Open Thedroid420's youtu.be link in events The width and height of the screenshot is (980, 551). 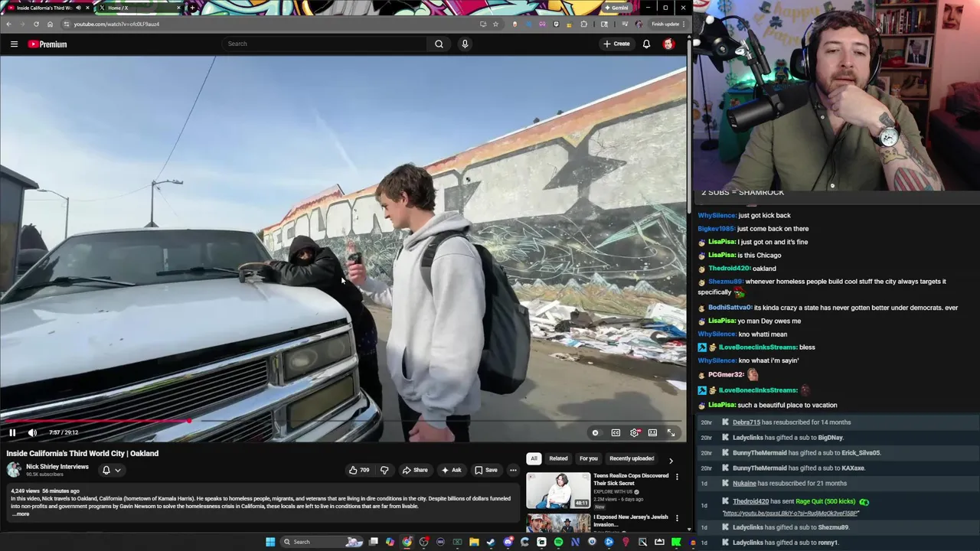point(790,514)
